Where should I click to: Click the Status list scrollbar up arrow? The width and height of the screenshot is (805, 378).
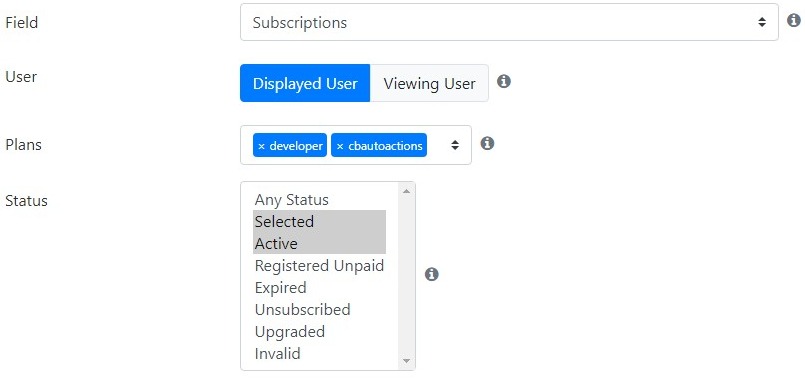pyautogui.click(x=407, y=191)
